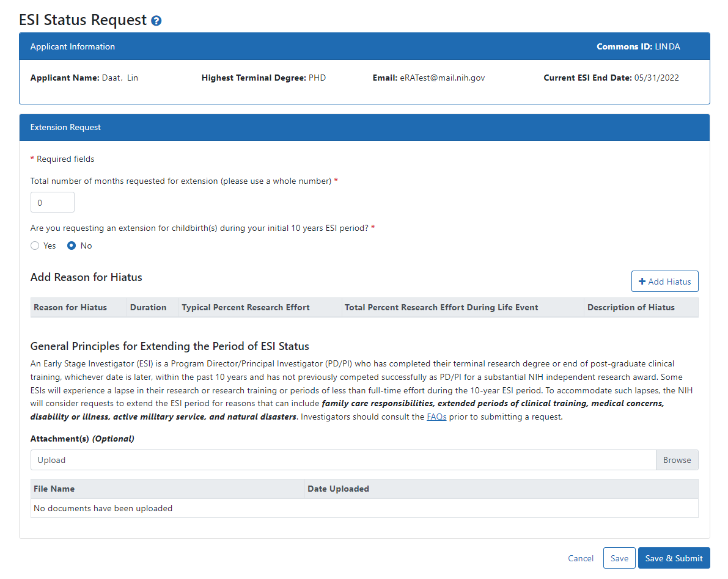Click the Save button
The width and height of the screenshot is (728, 579).
[619, 558]
